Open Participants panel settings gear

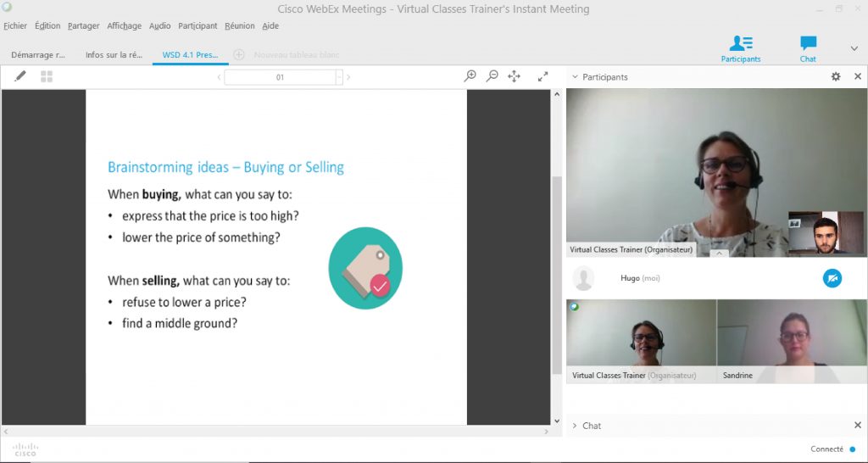(836, 76)
